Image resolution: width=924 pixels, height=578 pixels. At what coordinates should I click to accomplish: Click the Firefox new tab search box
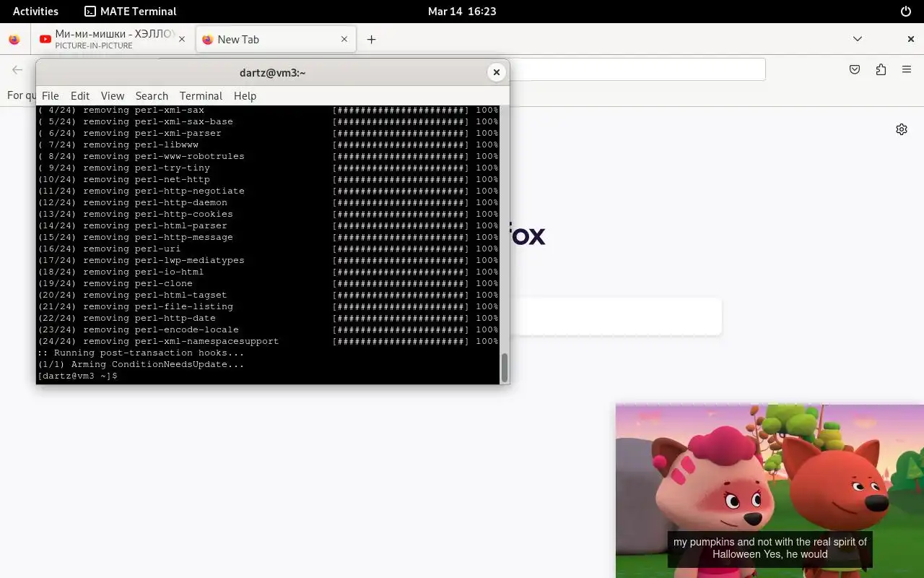(x=615, y=316)
